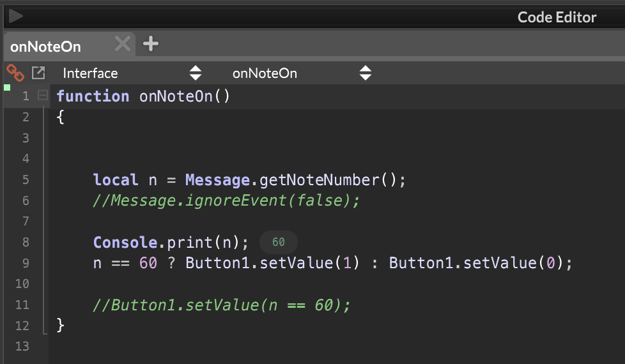
Task: Add a new editor tab with the plus icon
Action: point(151,44)
